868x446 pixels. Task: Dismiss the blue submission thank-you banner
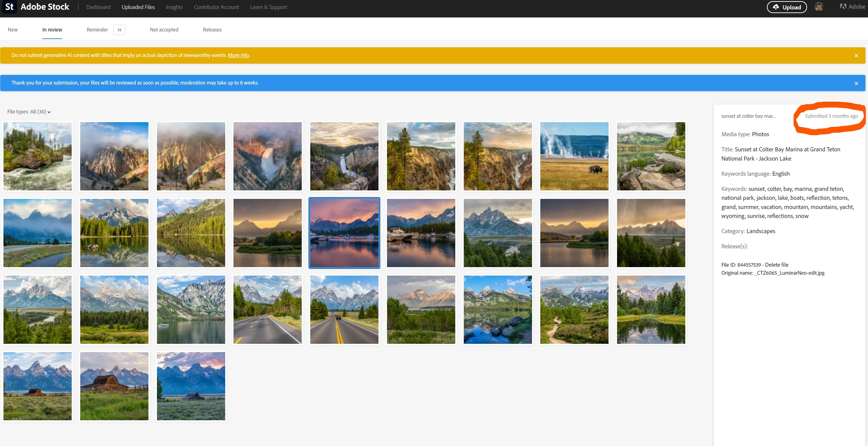pyautogui.click(x=856, y=84)
